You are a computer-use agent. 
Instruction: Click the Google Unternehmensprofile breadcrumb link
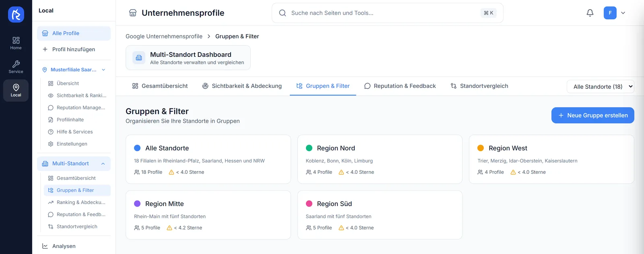click(164, 36)
